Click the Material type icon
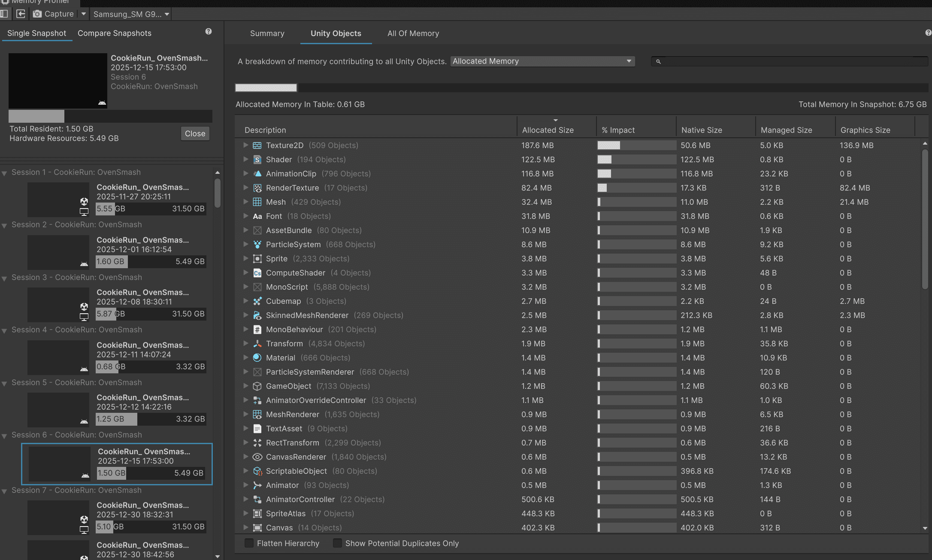This screenshot has width=932, height=560. click(257, 358)
